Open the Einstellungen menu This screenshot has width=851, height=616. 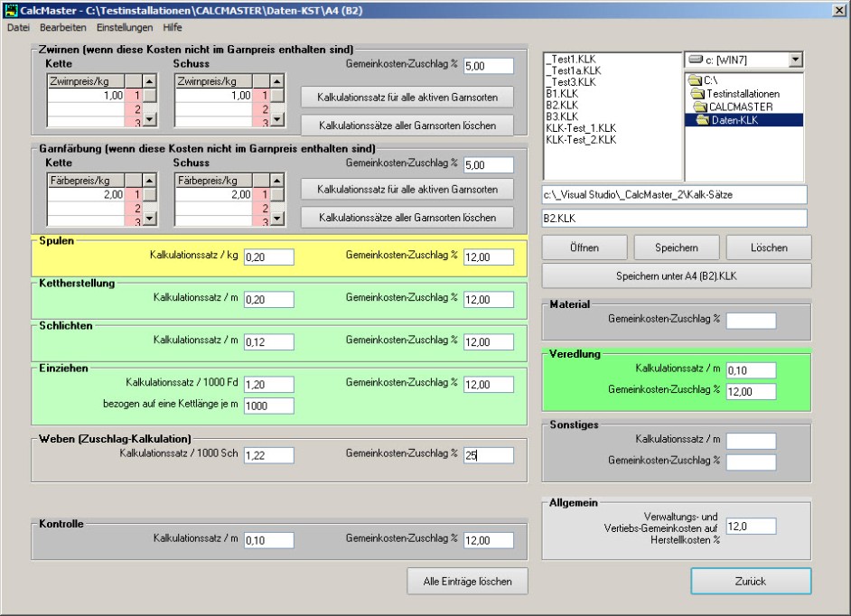pyautogui.click(x=125, y=28)
